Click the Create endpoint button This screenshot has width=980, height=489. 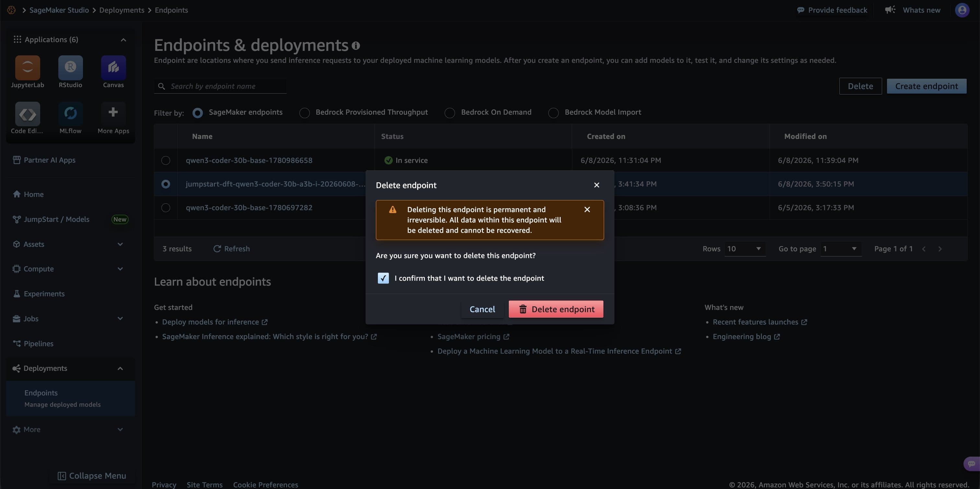tap(926, 86)
